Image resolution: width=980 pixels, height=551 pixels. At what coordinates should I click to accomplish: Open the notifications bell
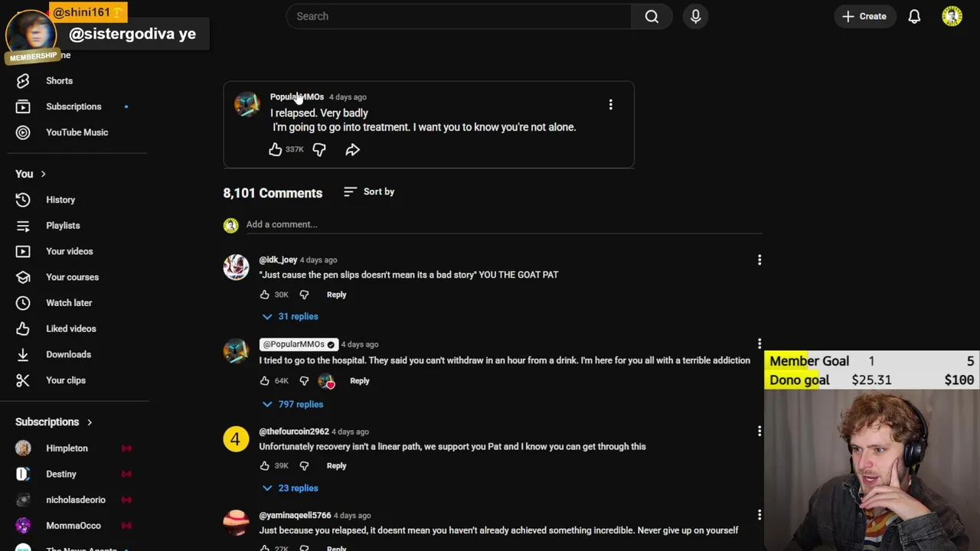click(x=914, y=16)
